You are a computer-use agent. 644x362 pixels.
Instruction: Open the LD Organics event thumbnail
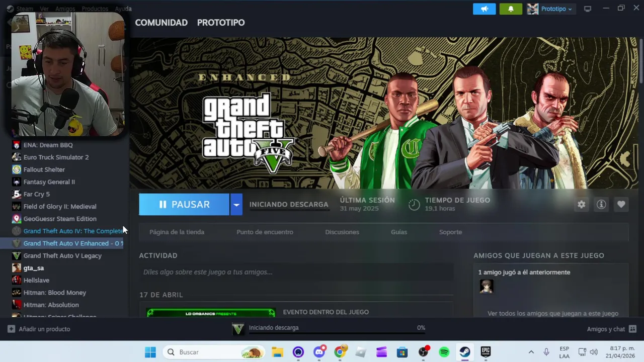point(211,313)
